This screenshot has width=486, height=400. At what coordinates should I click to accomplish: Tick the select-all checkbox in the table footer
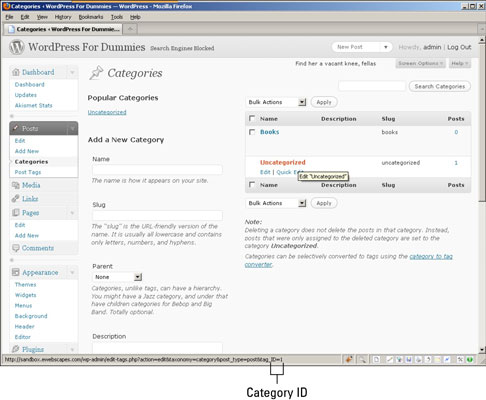click(252, 185)
